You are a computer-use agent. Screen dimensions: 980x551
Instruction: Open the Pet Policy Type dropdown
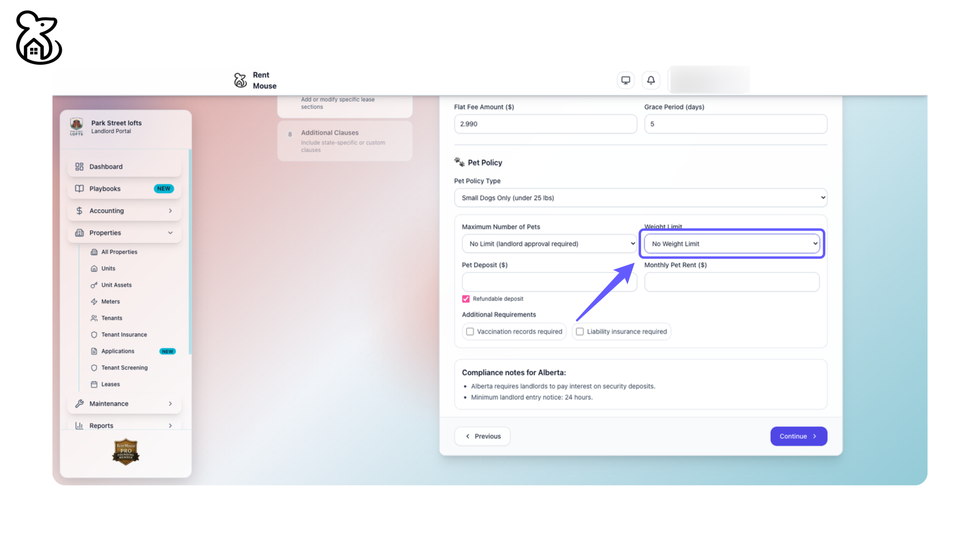pyautogui.click(x=640, y=198)
